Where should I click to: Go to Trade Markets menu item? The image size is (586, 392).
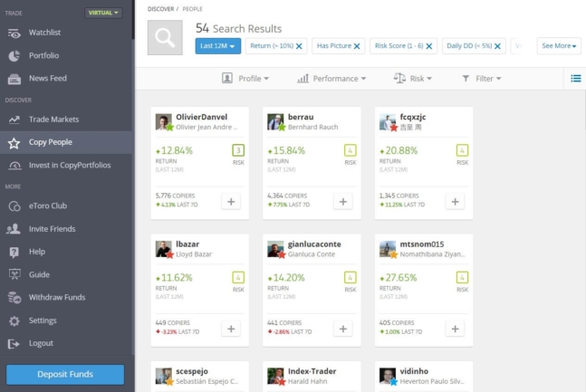(54, 120)
